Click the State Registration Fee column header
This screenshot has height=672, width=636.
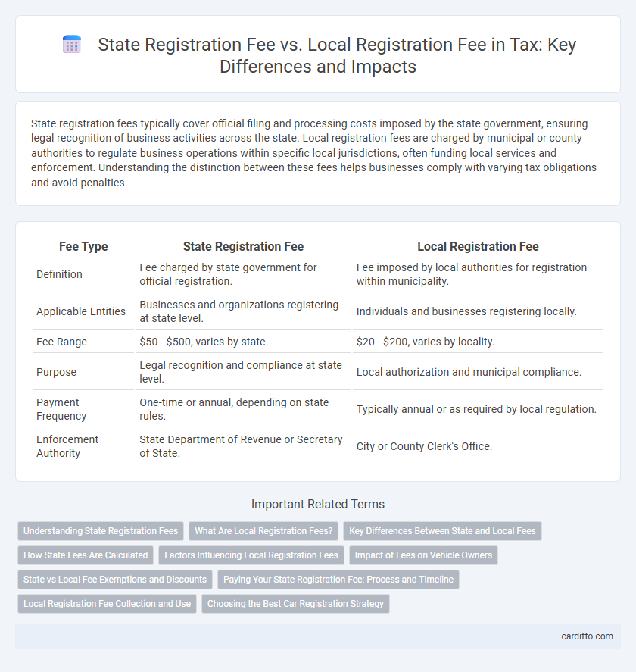[243, 246]
